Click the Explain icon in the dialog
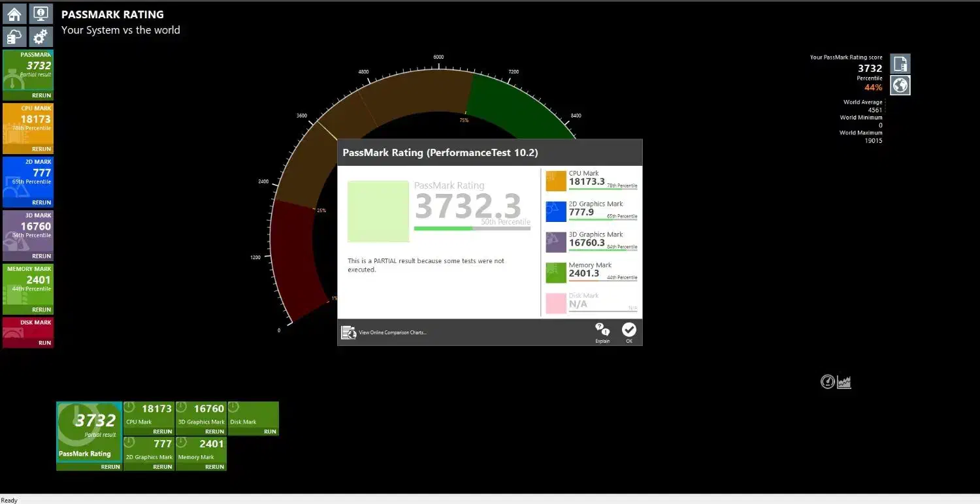The image size is (980, 504). coord(602,332)
